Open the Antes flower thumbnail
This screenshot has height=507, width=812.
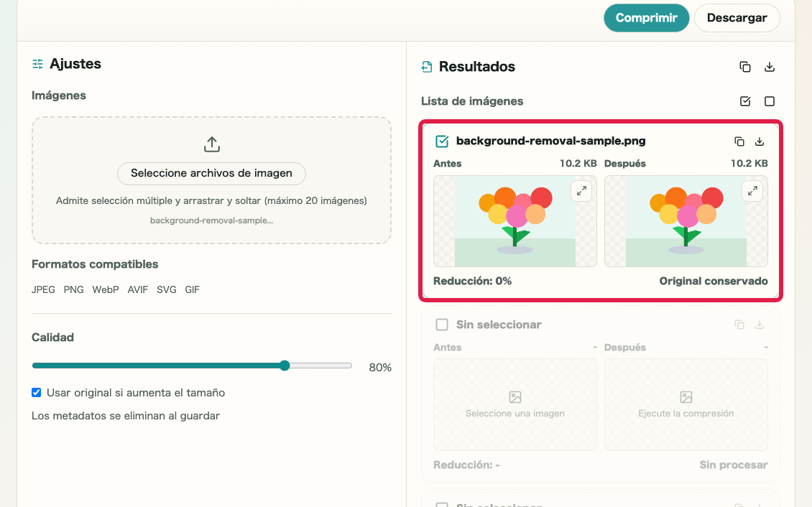click(x=515, y=221)
